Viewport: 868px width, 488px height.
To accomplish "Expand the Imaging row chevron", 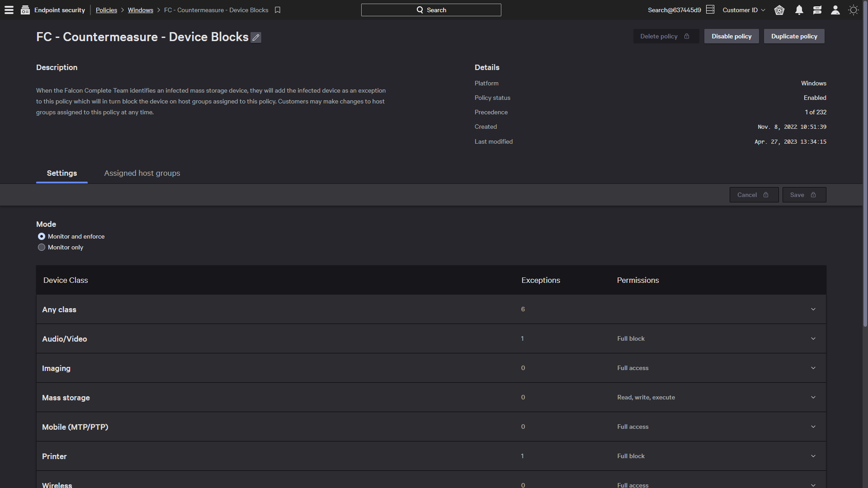I will click(x=813, y=368).
